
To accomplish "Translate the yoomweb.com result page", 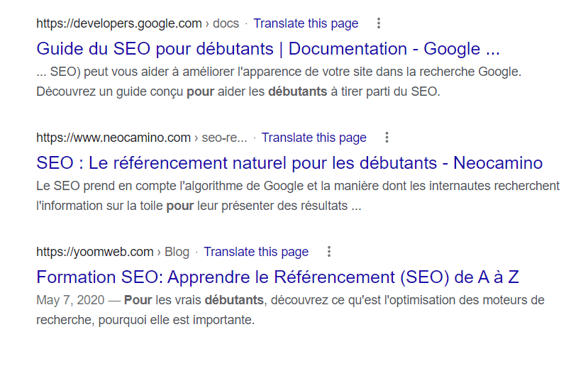I will (256, 252).
